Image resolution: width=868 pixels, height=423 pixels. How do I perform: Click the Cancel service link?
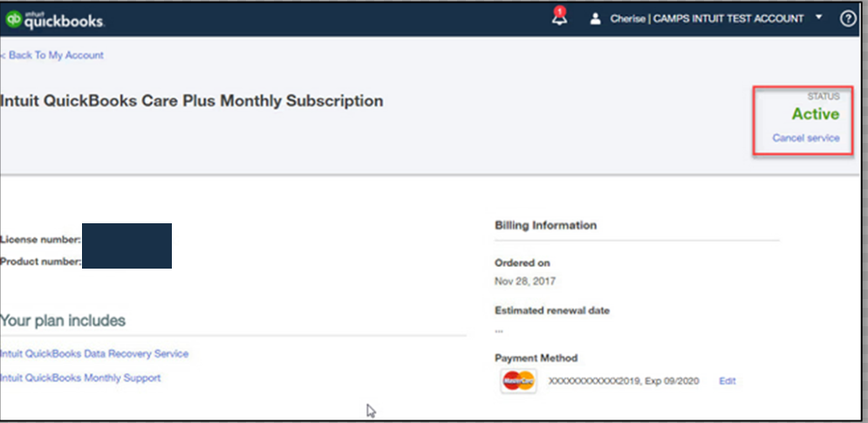click(x=805, y=138)
